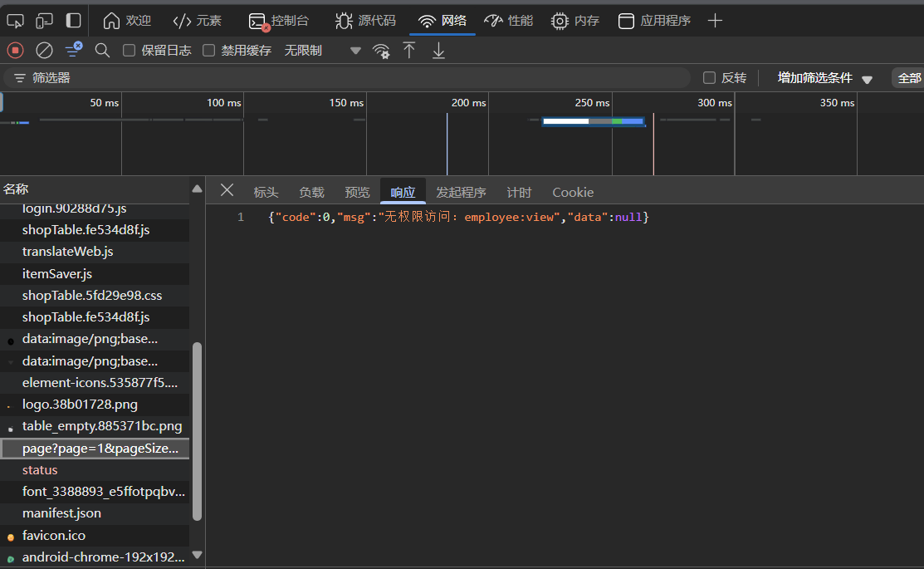Select the status request entry
The width and height of the screenshot is (924, 569).
40,470
